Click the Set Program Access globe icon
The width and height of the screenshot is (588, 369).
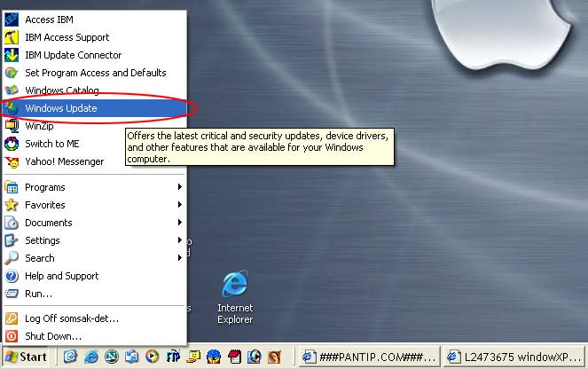tap(12, 73)
